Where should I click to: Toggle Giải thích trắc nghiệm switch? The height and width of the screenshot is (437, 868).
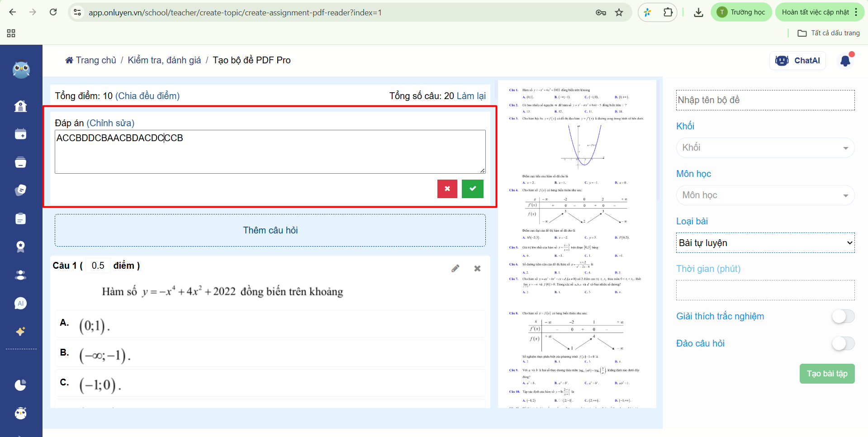tap(843, 316)
